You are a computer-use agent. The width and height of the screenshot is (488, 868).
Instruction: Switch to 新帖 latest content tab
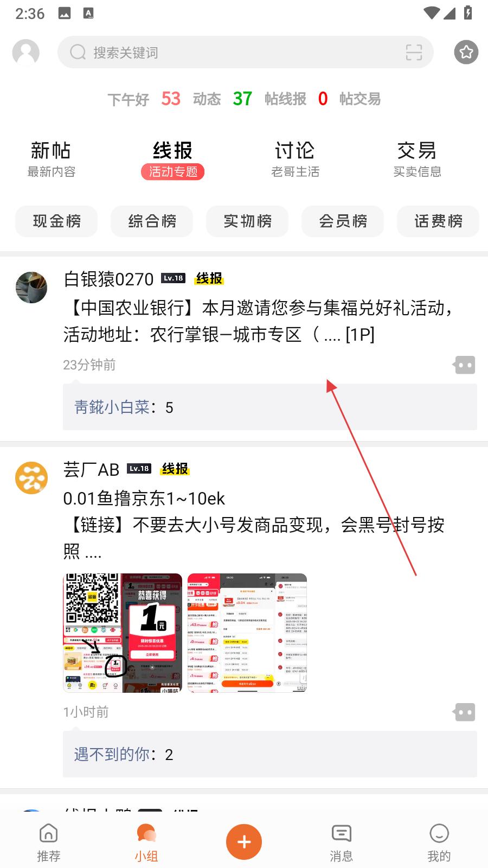[51, 159]
